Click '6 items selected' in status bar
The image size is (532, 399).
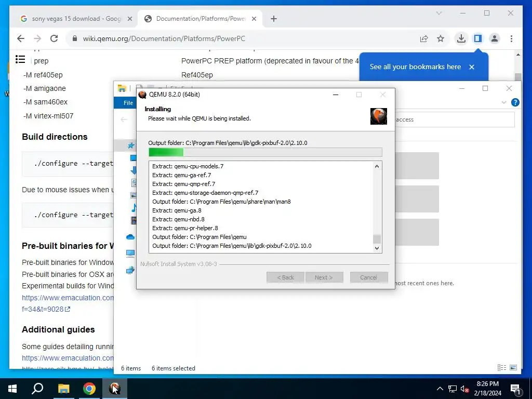[174, 368]
